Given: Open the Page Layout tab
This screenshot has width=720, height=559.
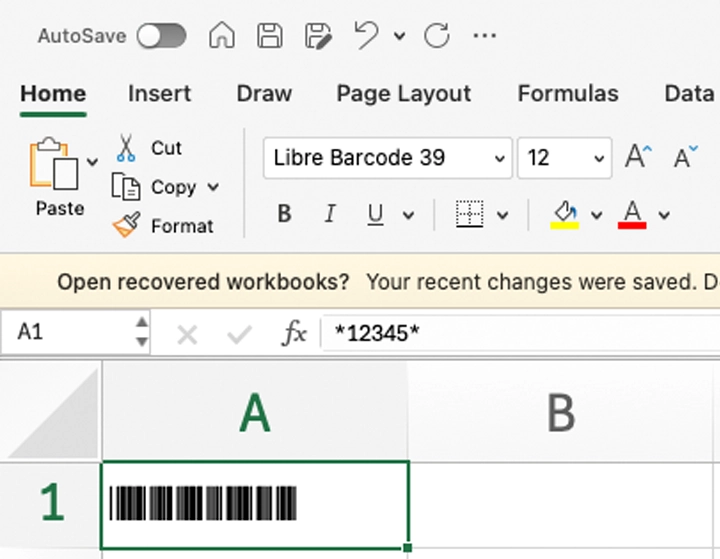Looking at the screenshot, I should coord(404,95).
